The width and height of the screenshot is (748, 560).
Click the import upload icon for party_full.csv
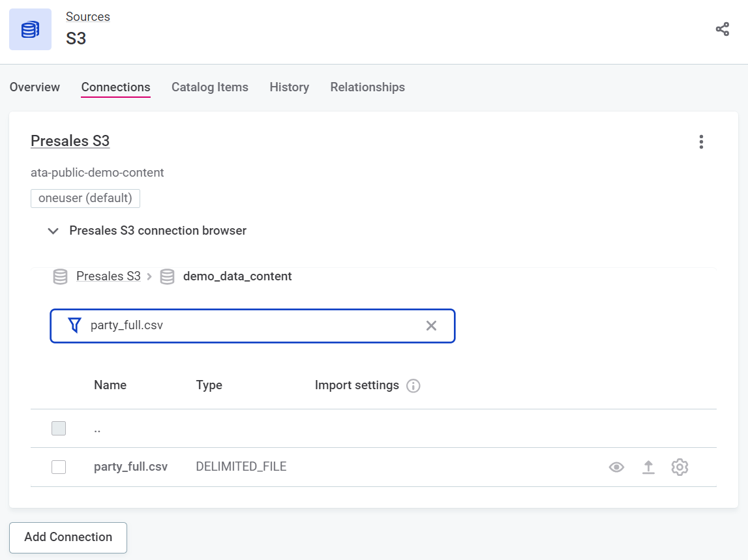[x=648, y=467]
